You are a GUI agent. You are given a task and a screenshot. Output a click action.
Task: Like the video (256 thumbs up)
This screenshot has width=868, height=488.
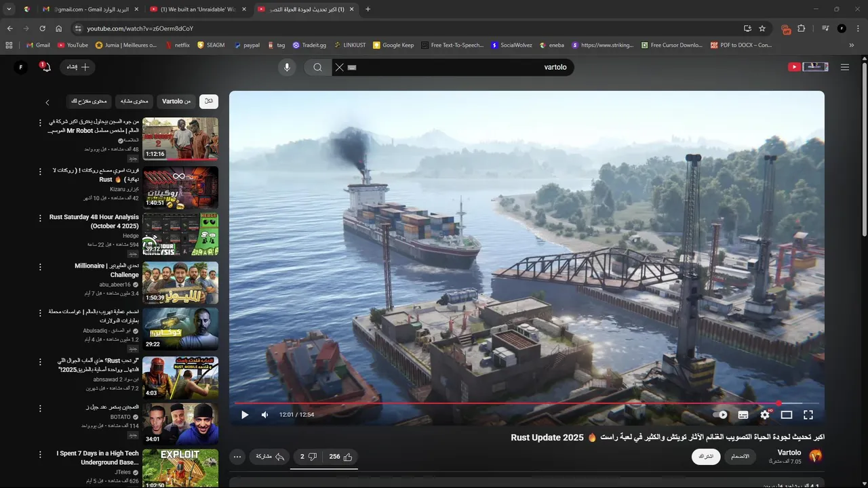[x=341, y=457]
